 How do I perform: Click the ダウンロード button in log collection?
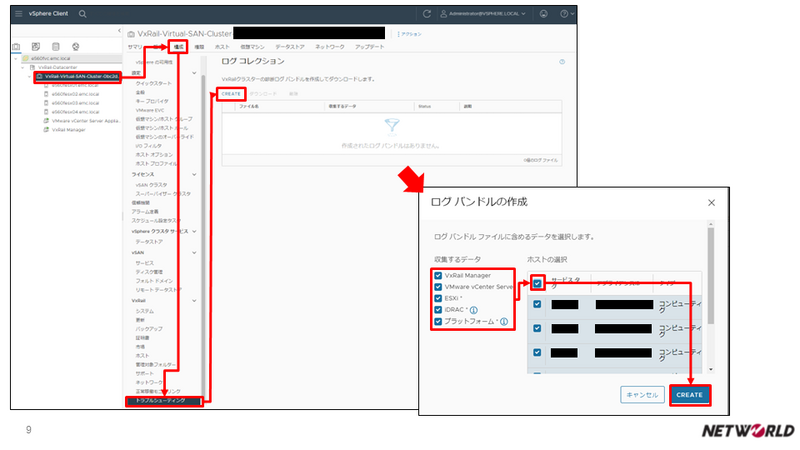263,94
